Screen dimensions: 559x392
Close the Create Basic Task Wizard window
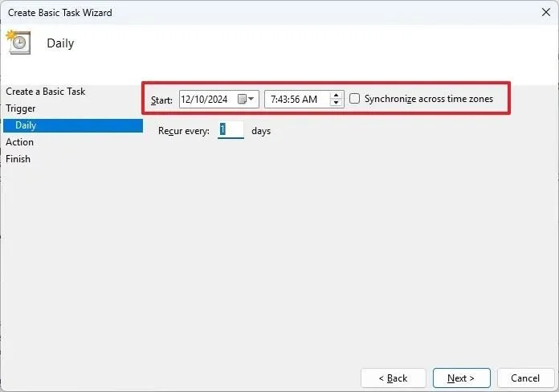[546, 13]
